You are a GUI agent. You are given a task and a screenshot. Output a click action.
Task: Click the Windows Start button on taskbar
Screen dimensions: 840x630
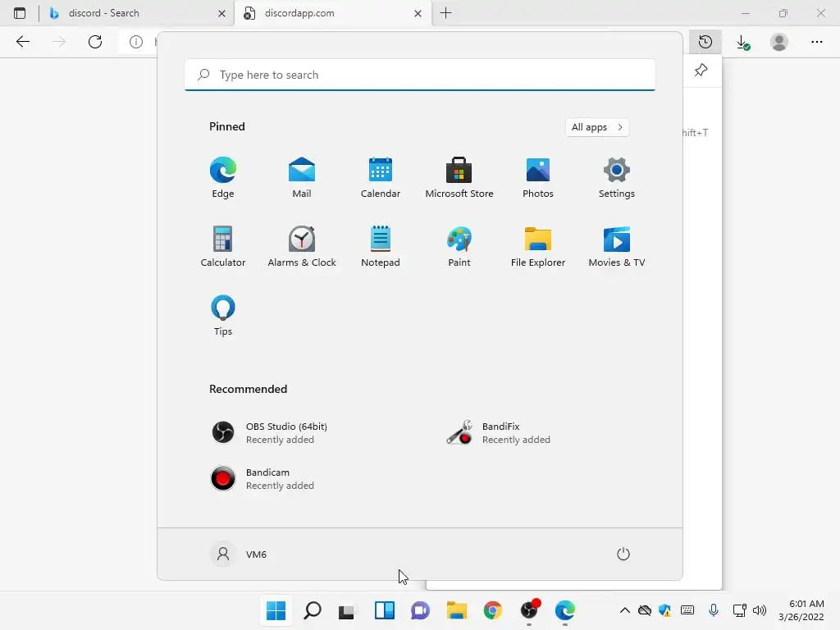tap(276, 610)
